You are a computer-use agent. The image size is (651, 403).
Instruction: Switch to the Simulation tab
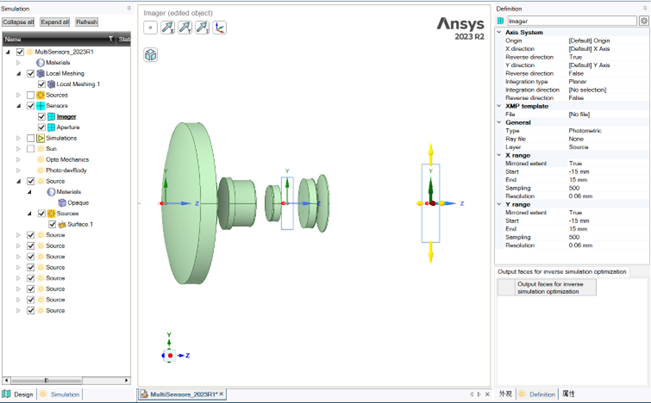[60, 394]
